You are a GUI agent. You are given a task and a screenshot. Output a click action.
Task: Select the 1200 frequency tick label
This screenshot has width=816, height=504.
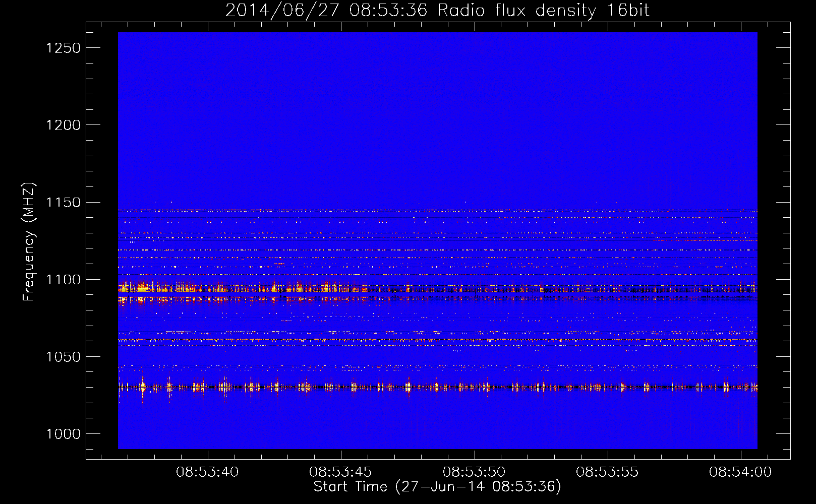64,125
